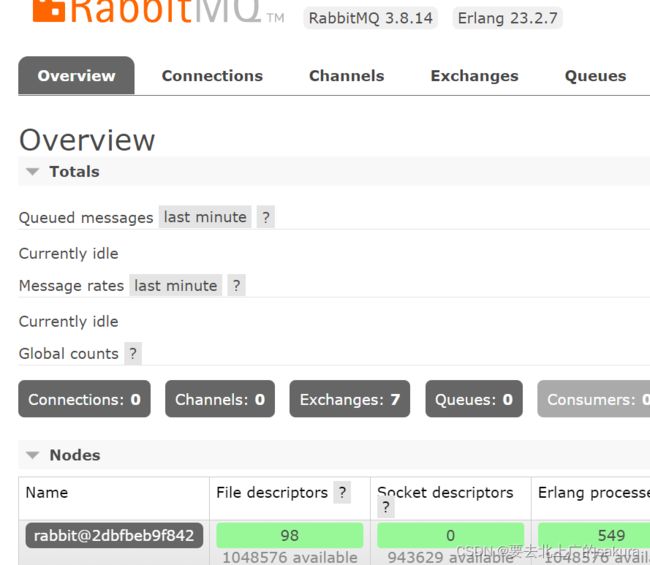
Task: Click the Name column header
Action: point(46,492)
